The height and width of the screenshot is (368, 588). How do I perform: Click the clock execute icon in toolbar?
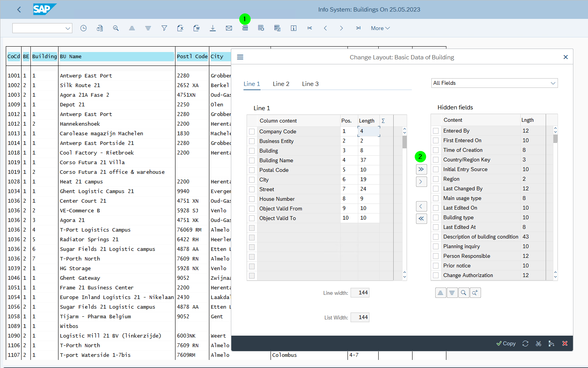coord(84,28)
